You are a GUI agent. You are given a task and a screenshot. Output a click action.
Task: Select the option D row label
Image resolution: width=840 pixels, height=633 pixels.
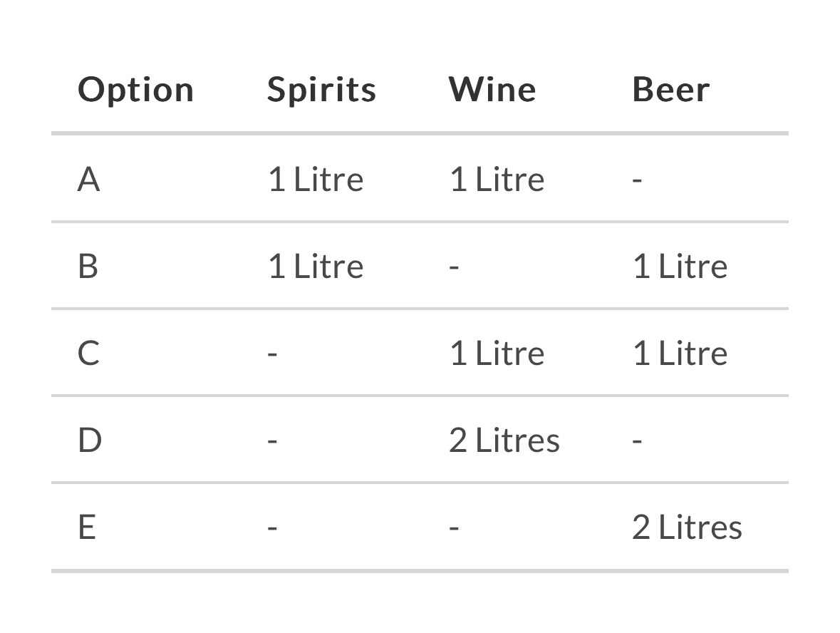89,441
